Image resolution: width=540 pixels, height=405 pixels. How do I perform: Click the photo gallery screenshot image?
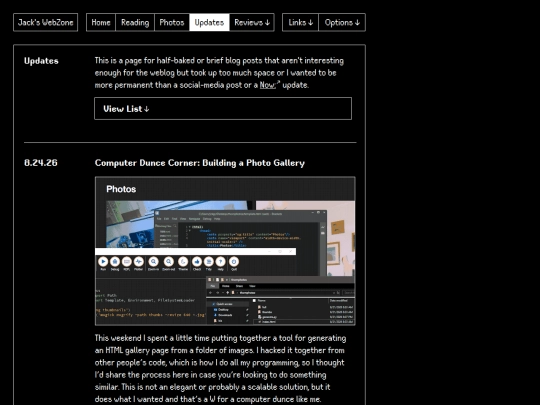[225, 251]
